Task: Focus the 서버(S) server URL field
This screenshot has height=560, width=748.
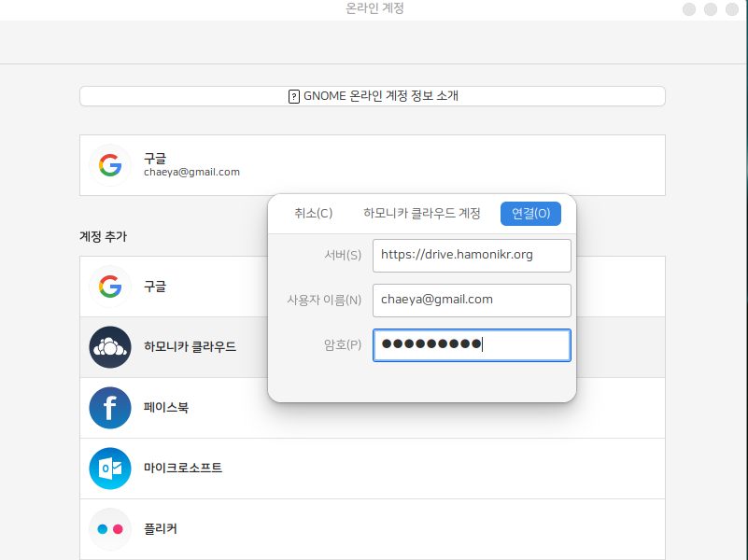Action: click(x=471, y=255)
